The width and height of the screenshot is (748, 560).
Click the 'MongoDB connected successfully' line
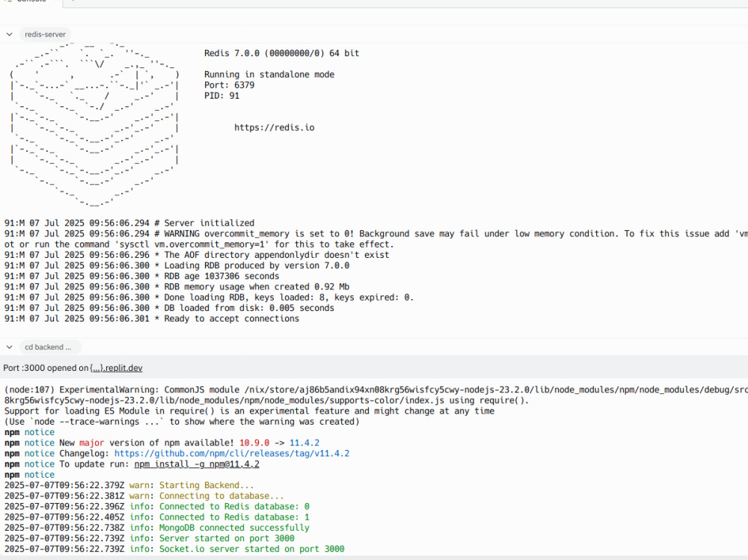(x=157, y=528)
